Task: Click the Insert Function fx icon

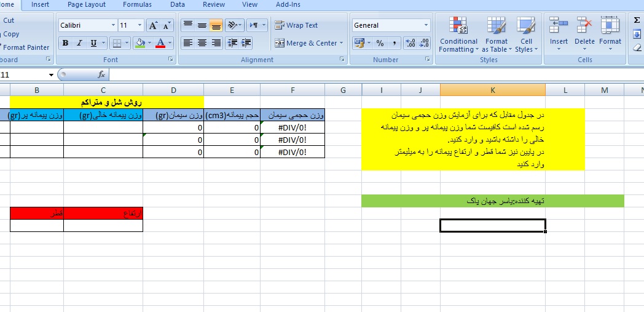Action: [101, 74]
